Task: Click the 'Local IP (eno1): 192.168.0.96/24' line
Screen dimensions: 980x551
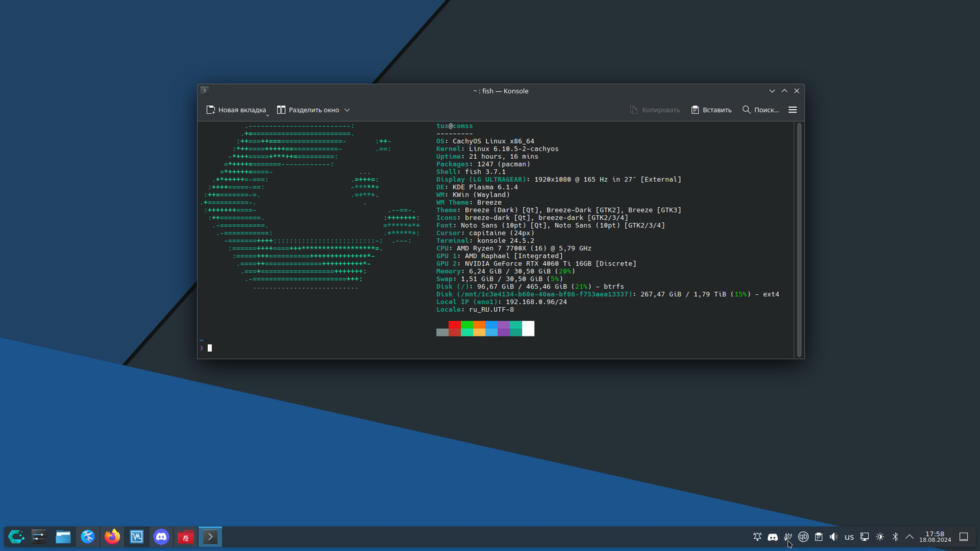Action: tap(502, 302)
